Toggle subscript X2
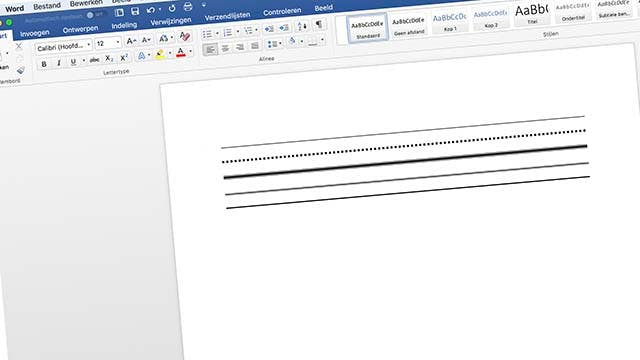Image resolution: width=640 pixels, height=360 pixels. [109, 59]
